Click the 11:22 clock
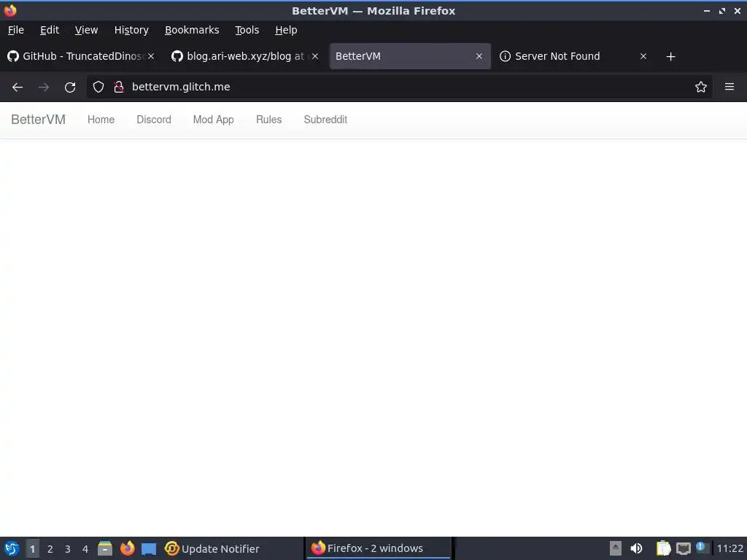The width and height of the screenshot is (747, 560). [729, 548]
